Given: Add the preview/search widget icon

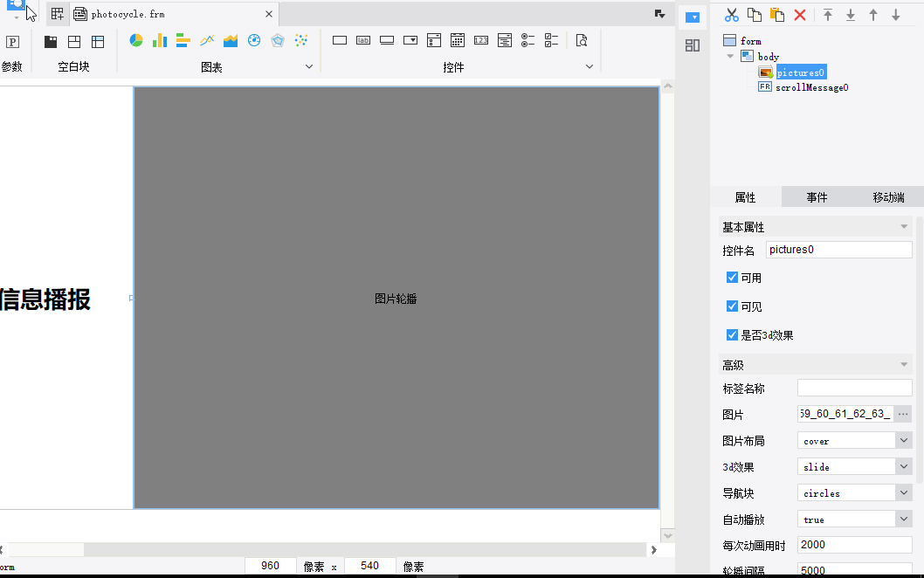Looking at the screenshot, I should 582,40.
